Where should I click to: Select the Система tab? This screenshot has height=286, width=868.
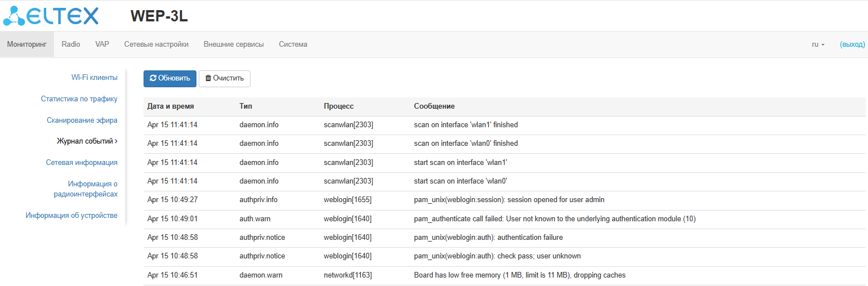[x=293, y=44]
